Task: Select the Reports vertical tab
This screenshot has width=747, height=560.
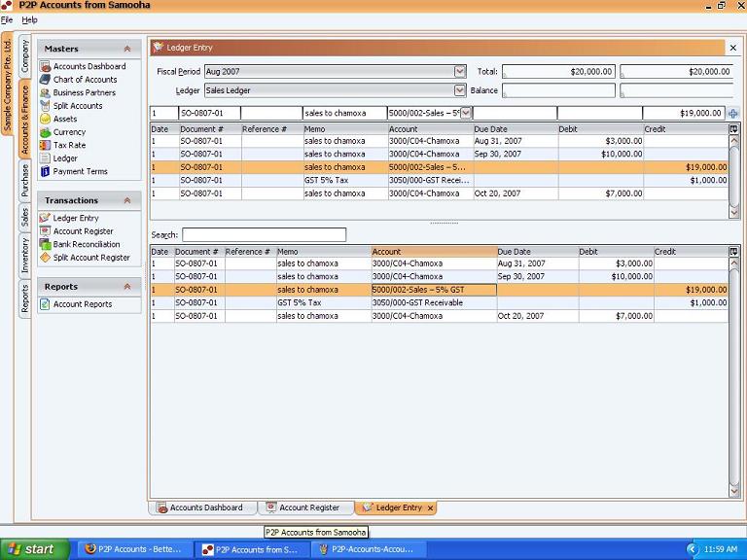Action: pyautogui.click(x=25, y=298)
